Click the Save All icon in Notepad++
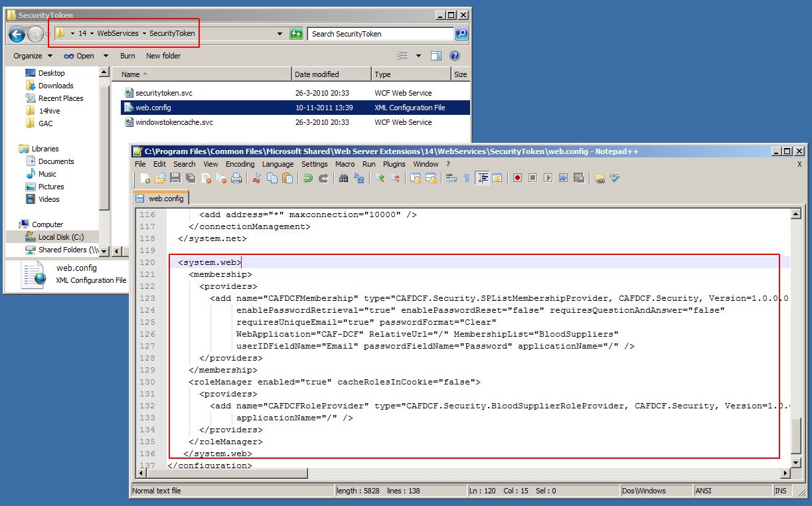 tap(191, 178)
